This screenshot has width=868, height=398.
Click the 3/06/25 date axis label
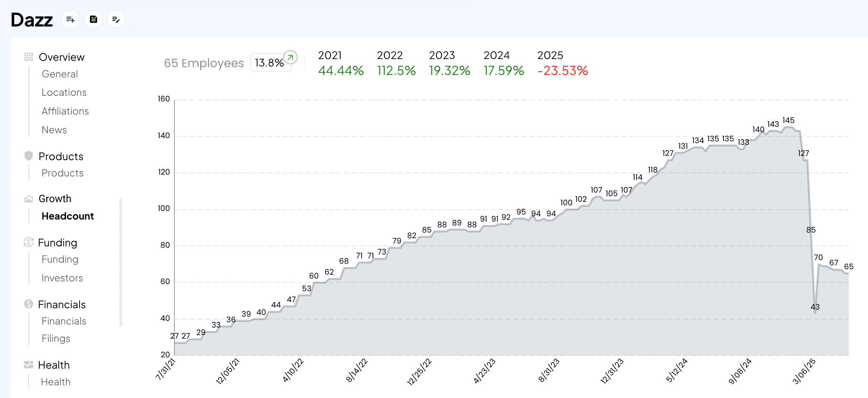pos(804,371)
